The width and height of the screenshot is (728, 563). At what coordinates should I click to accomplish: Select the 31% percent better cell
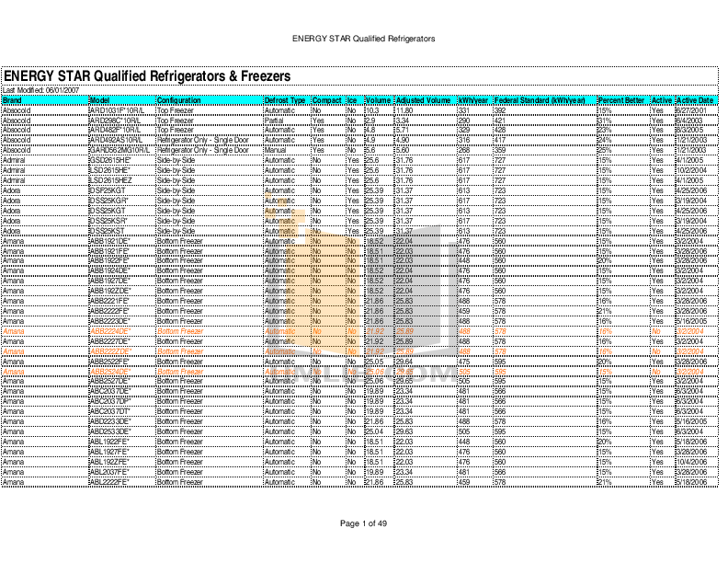click(604, 120)
